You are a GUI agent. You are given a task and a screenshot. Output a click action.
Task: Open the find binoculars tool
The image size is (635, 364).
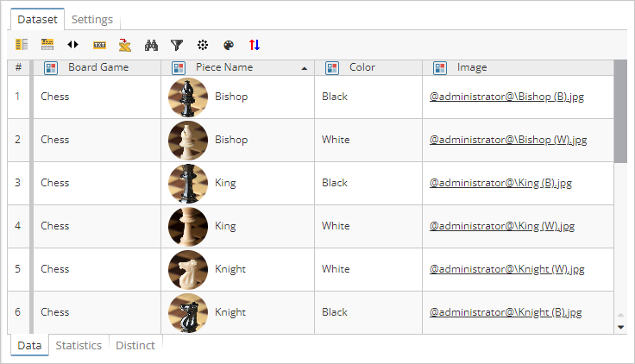[x=151, y=45]
